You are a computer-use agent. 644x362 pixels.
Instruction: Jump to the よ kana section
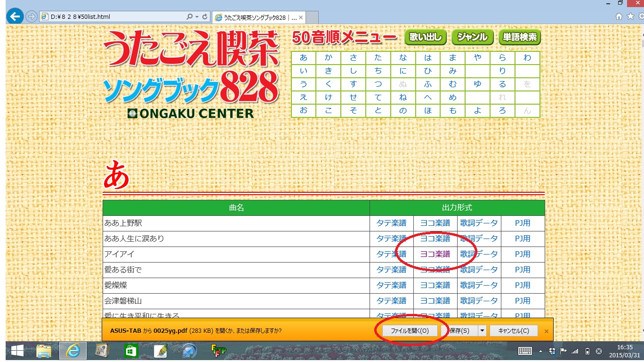478,111
